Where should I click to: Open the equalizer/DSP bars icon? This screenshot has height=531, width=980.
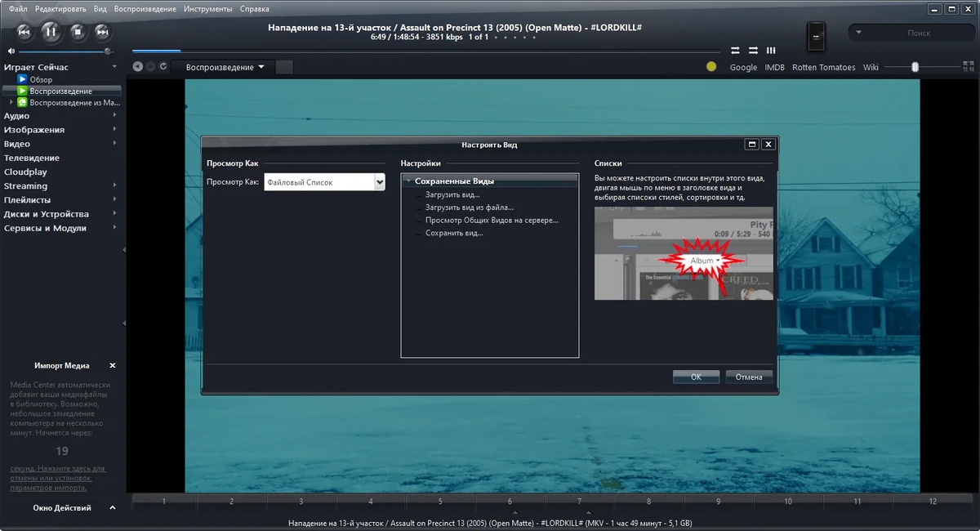pos(771,50)
